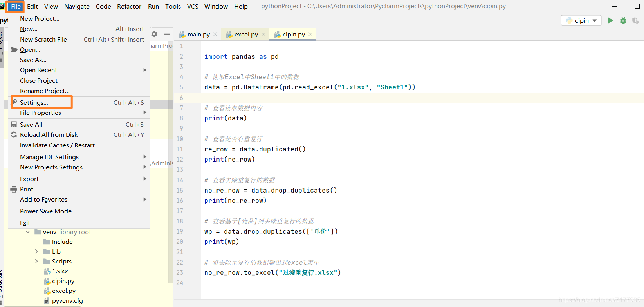The image size is (644, 307).
Task: Choose Invalidate Caches / Restart...
Action: click(79, 145)
